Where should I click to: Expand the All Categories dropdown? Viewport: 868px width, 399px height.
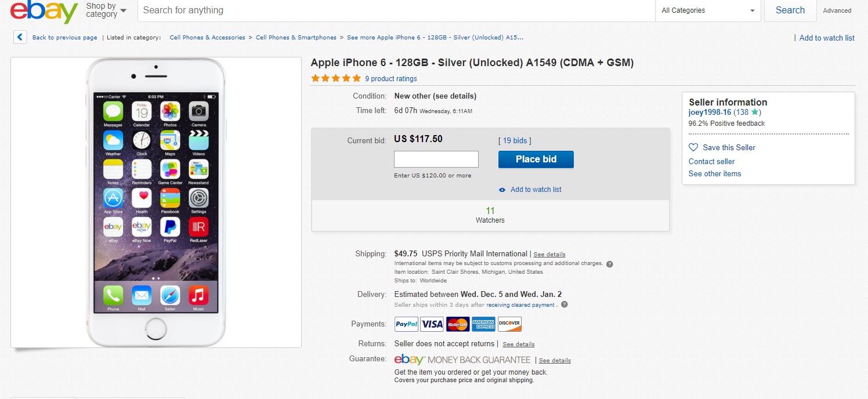[708, 10]
